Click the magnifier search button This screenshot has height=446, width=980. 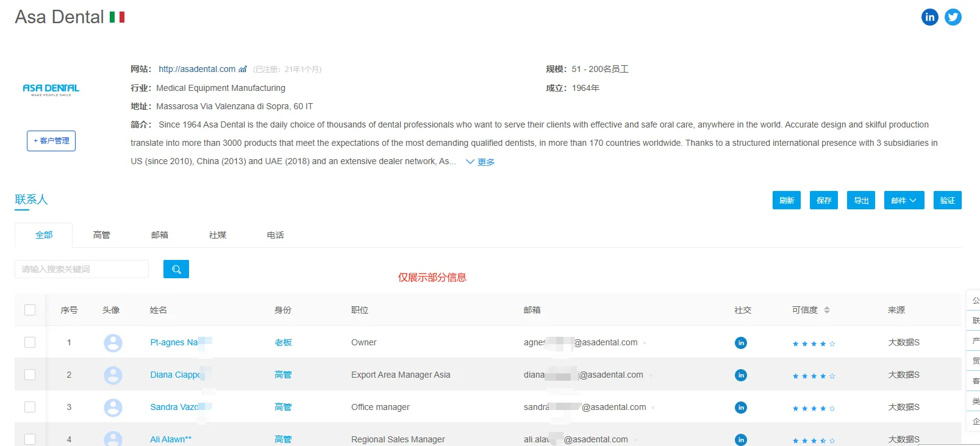[x=176, y=269]
